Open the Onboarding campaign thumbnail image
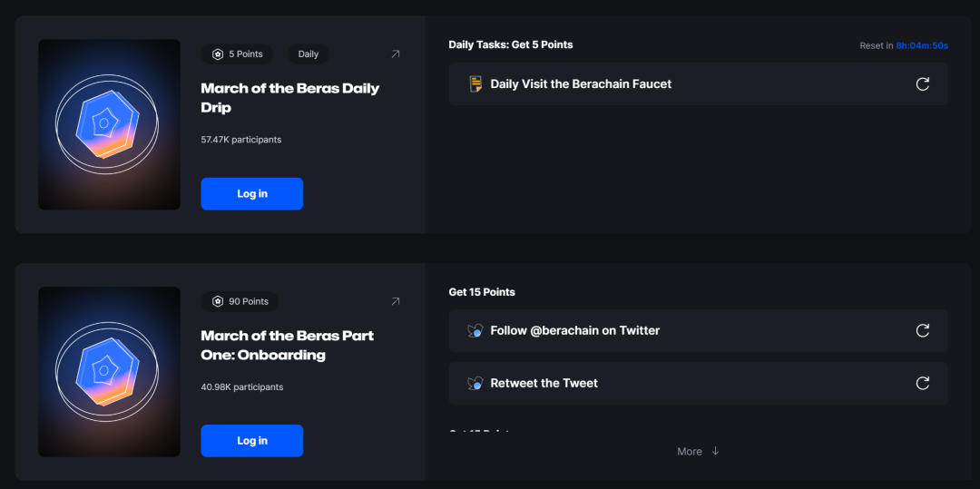 [x=109, y=372]
